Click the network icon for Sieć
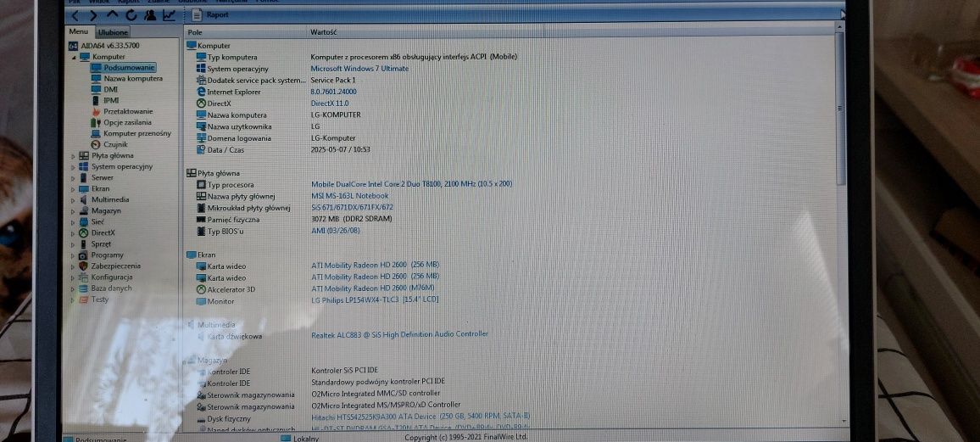This screenshot has width=980, height=442. pyautogui.click(x=83, y=222)
